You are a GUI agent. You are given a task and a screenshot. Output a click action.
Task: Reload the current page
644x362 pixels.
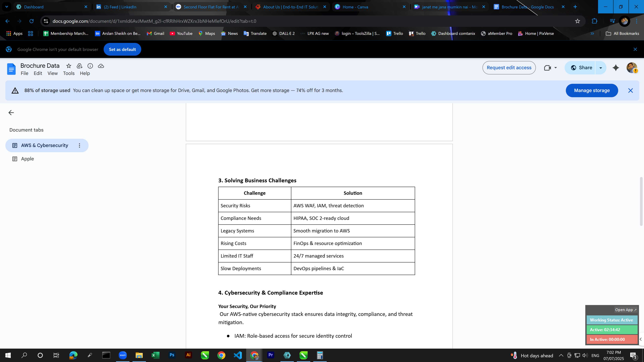tap(32, 21)
